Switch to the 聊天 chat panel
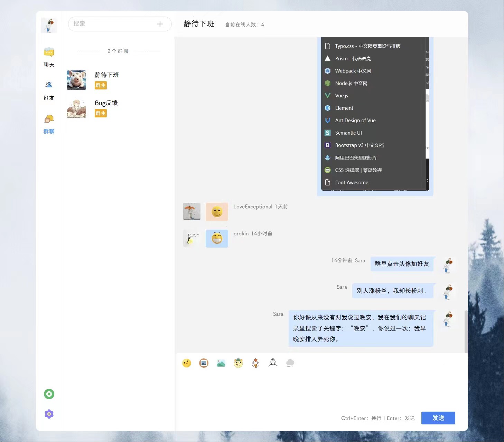The image size is (504, 442). pos(49,56)
